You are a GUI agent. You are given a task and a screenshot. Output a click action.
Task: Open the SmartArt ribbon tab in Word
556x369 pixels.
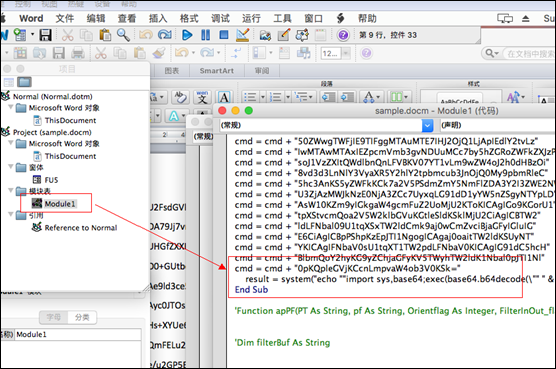pyautogui.click(x=217, y=71)
